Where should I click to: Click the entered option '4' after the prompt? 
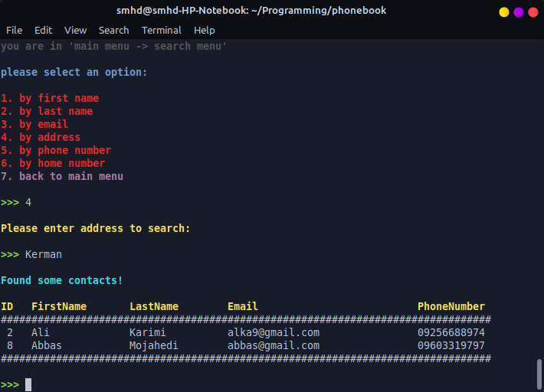(28, 202)
